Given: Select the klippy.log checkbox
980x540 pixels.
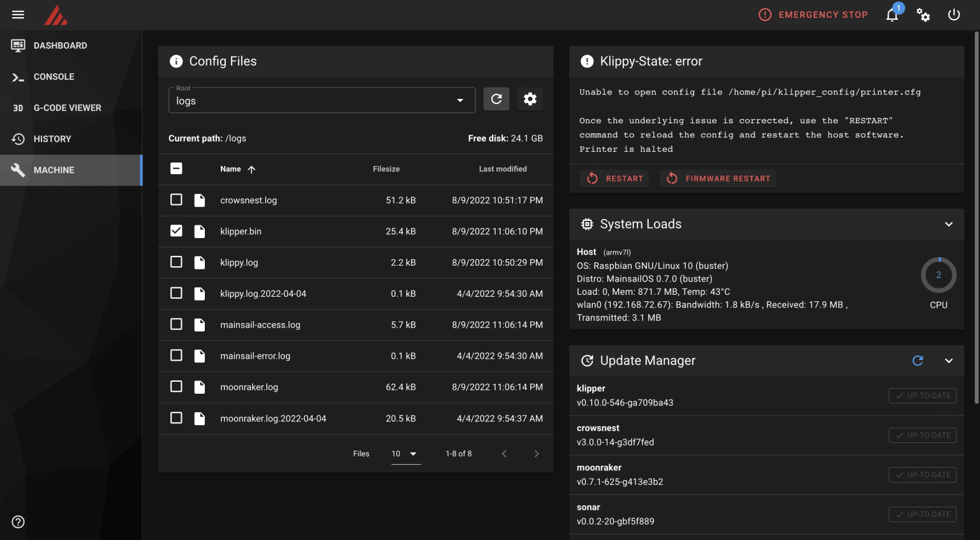Looking at the screenshot, I should (177, 262).
